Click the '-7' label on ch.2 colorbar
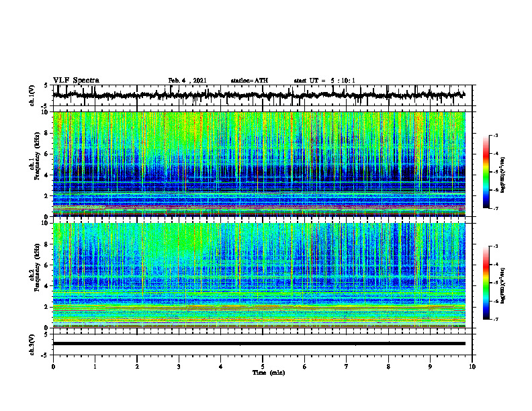The width and height of the screenshot is (532, 411). pos(495,320)
